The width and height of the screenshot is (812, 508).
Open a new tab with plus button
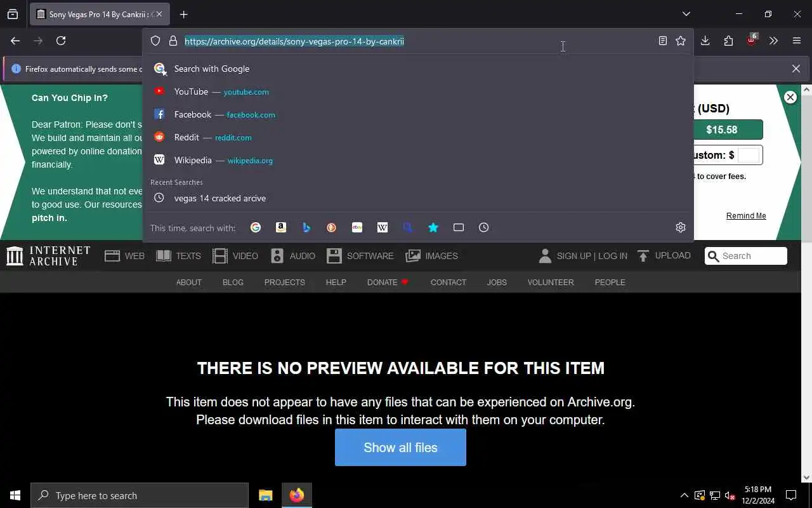183,14
